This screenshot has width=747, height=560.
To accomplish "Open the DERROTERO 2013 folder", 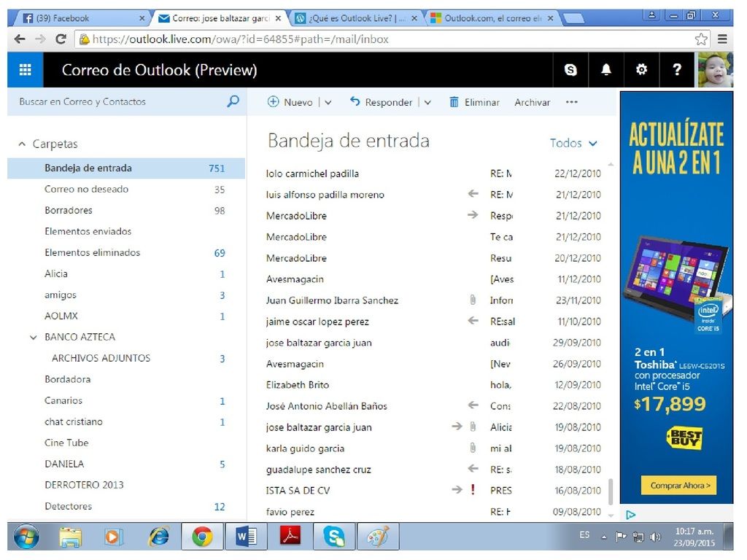I will tap(126, 485).
